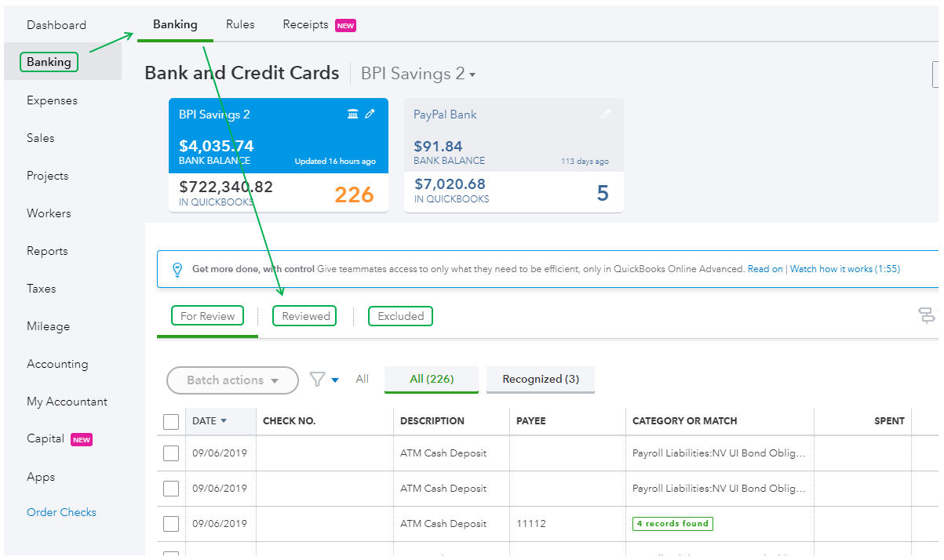The height and width of the screenshot is (560, 944).
Task: Click the NEW badge beside Receipts
Action: pos(345,25)
